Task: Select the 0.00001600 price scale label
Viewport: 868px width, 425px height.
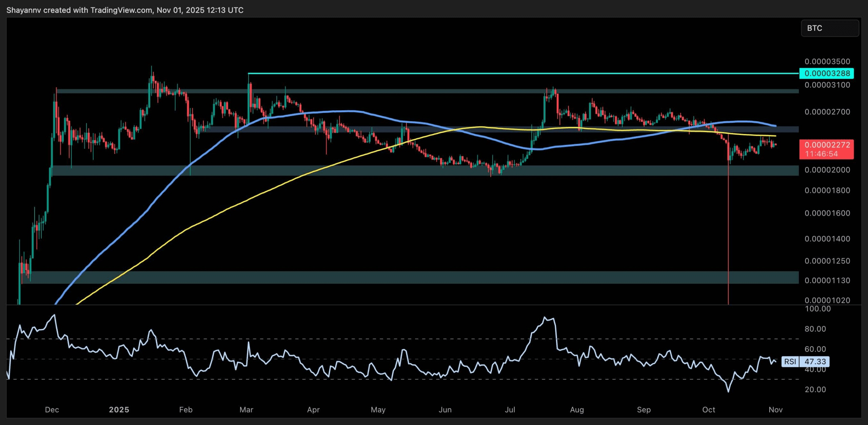Action: [827, 213]
